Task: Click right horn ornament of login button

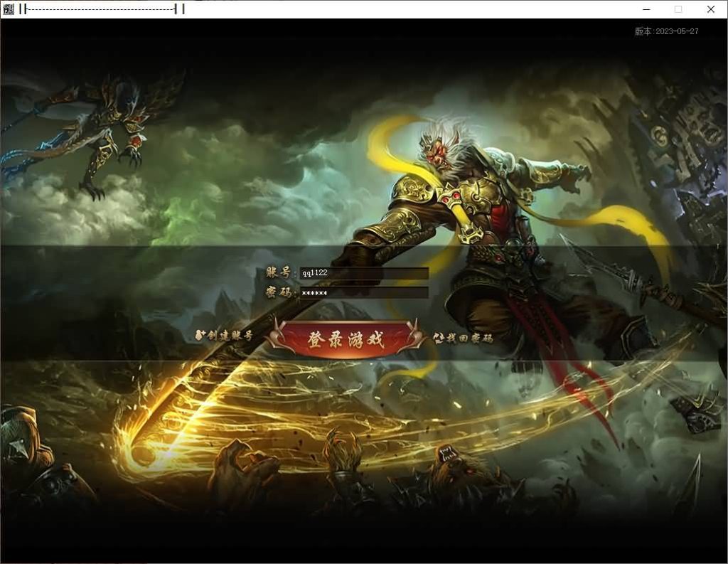Action: (x=419, y=339)
